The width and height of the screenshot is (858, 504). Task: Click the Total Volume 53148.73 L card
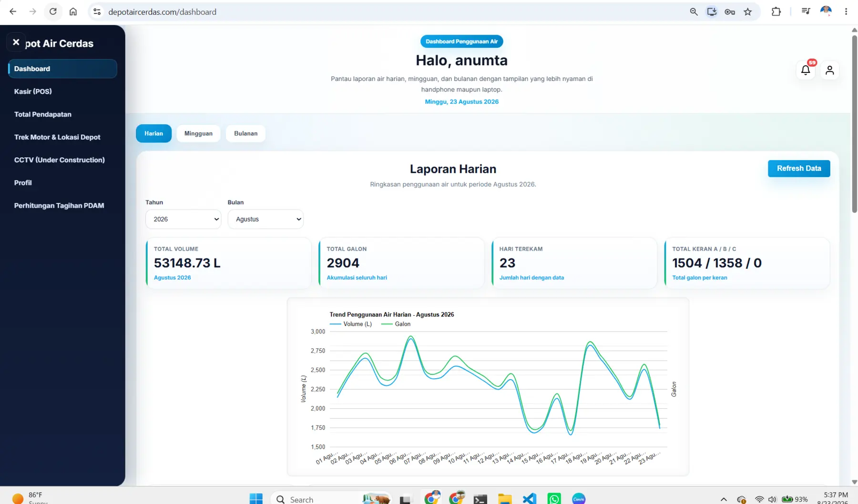[x=228, y=263]
